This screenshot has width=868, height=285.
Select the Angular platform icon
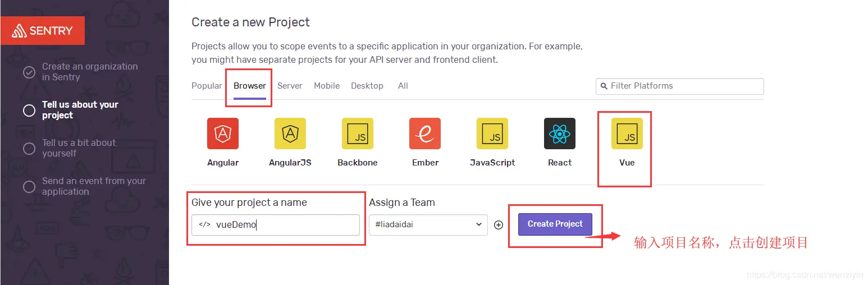(223, 134)
